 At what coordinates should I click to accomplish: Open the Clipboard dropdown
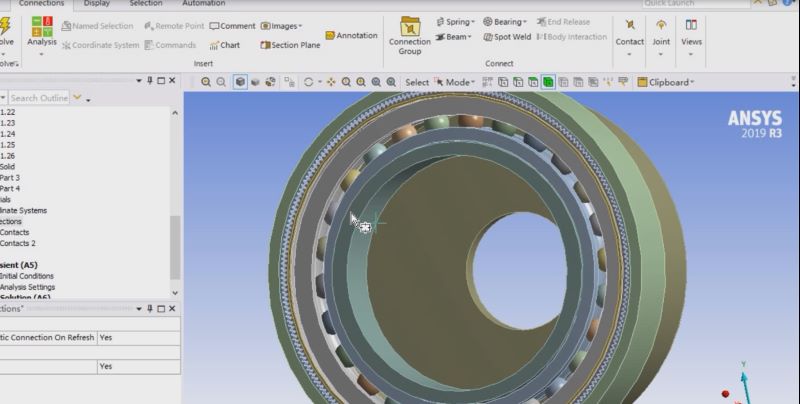coord(666,82)
